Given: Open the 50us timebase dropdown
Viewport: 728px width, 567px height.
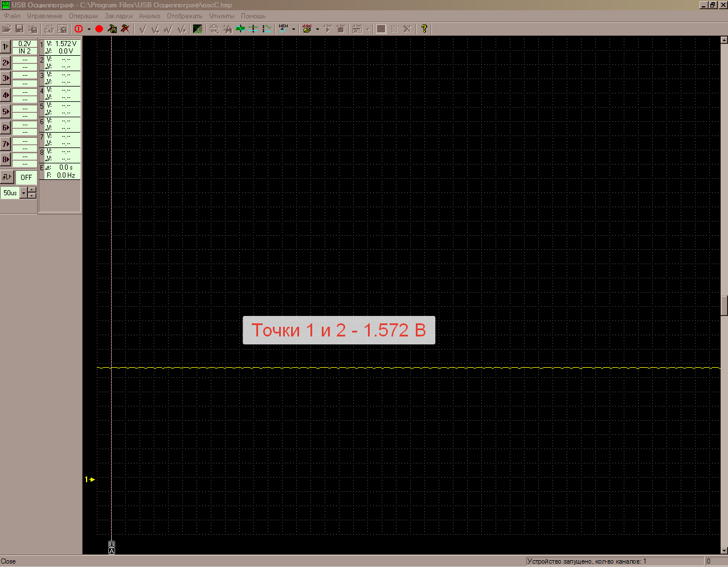Looking at the screenshot, I should pyautogui.click(x=23, y=193).
